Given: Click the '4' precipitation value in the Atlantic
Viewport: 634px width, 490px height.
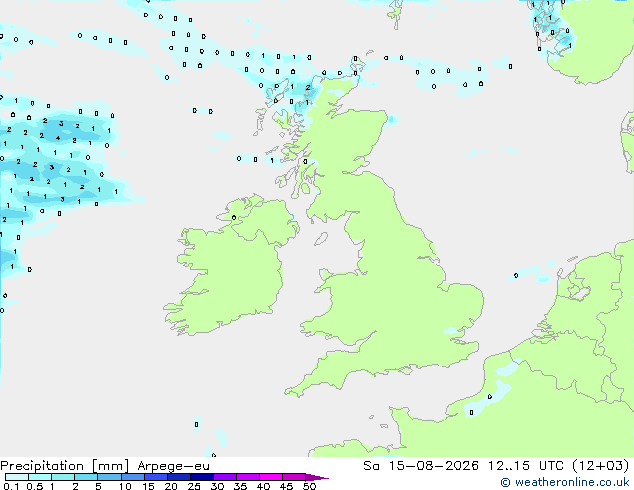Looking at the screenshot, I should tap(58, 138).
